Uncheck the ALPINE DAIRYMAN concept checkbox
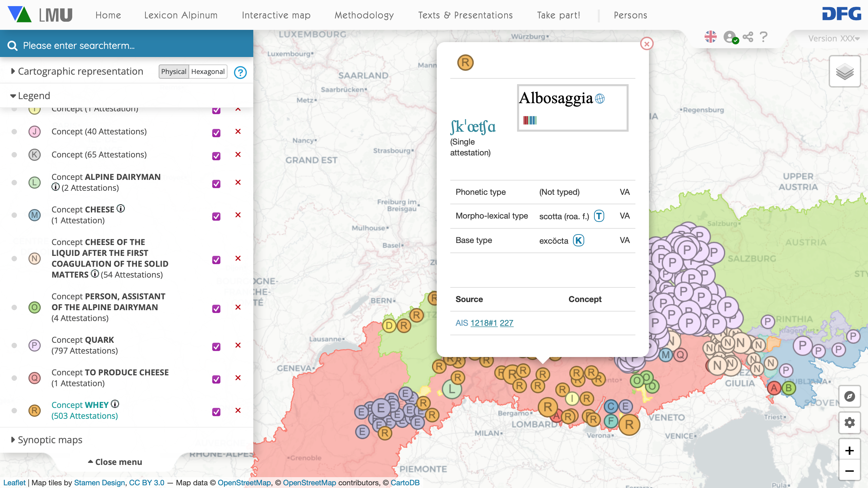 point(216,184)
